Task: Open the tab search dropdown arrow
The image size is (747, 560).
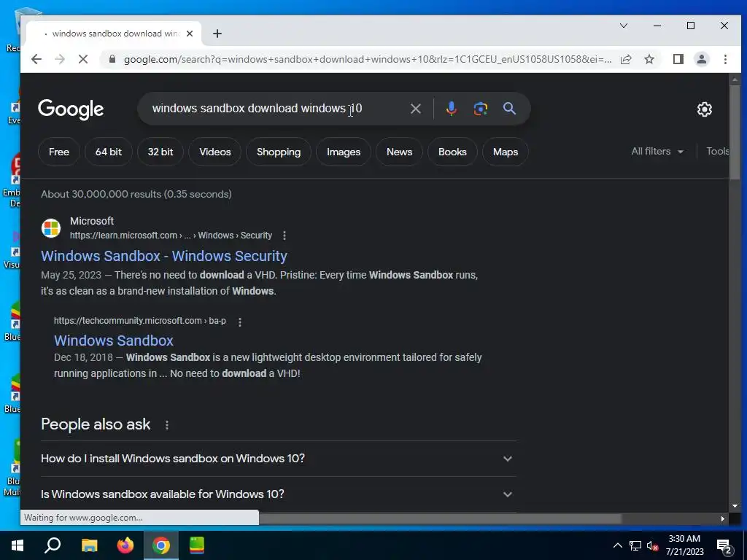Action: [x=624, y=26]
